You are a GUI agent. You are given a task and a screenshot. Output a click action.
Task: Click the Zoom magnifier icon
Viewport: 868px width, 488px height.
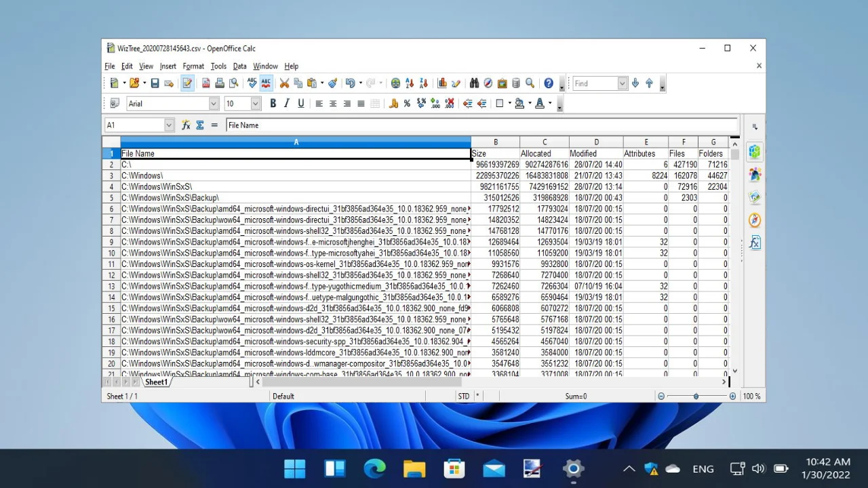pos(530,83)
